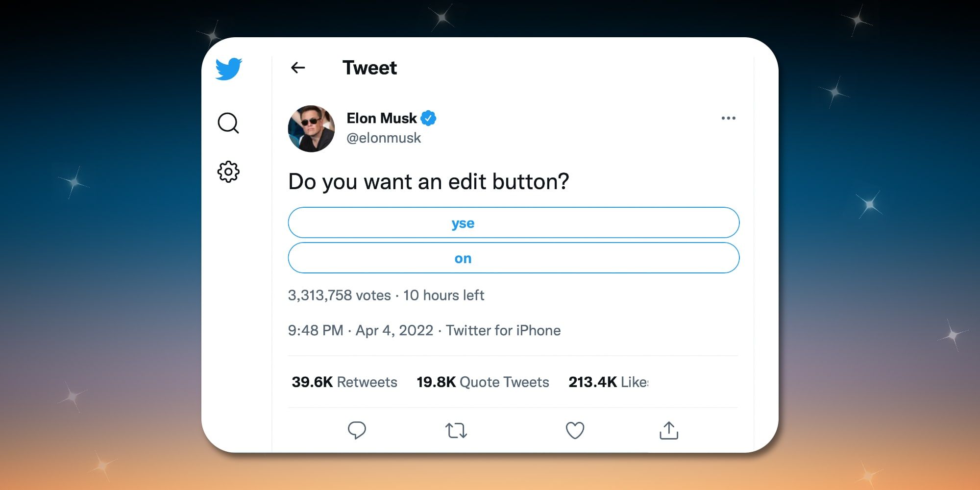Viewport: 980px width, 490px height.
Task: Like the tweet using the heart icon
Action: (x=575, y=430)
